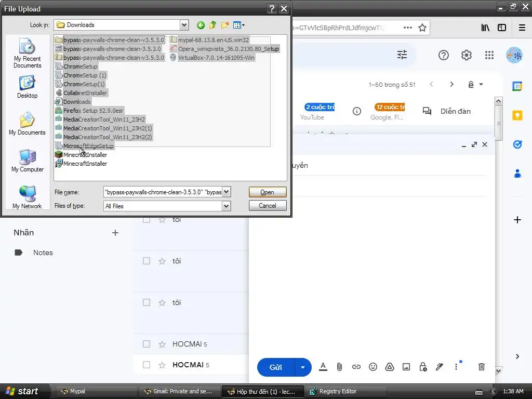Viewport: 532px width, 399px height.
Task: Open Google Tasks side panel icon
Action: [x=517, y=144]
